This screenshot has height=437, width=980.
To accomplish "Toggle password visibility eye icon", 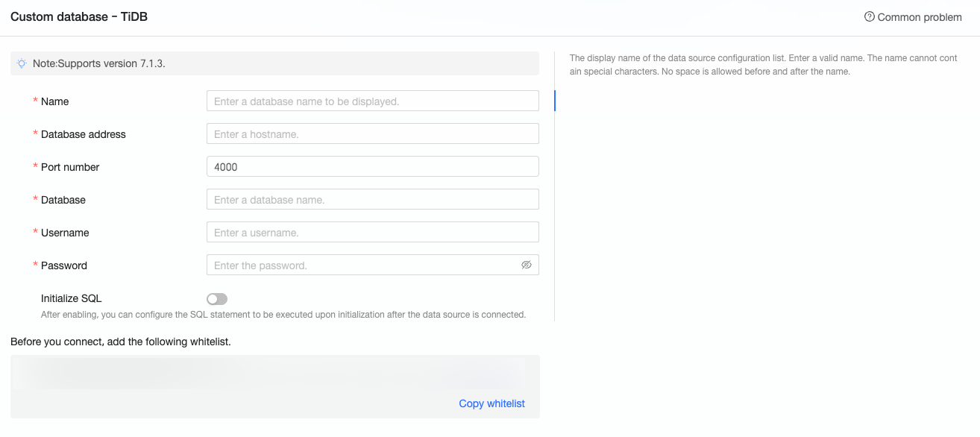I will [x=527, y=265].
